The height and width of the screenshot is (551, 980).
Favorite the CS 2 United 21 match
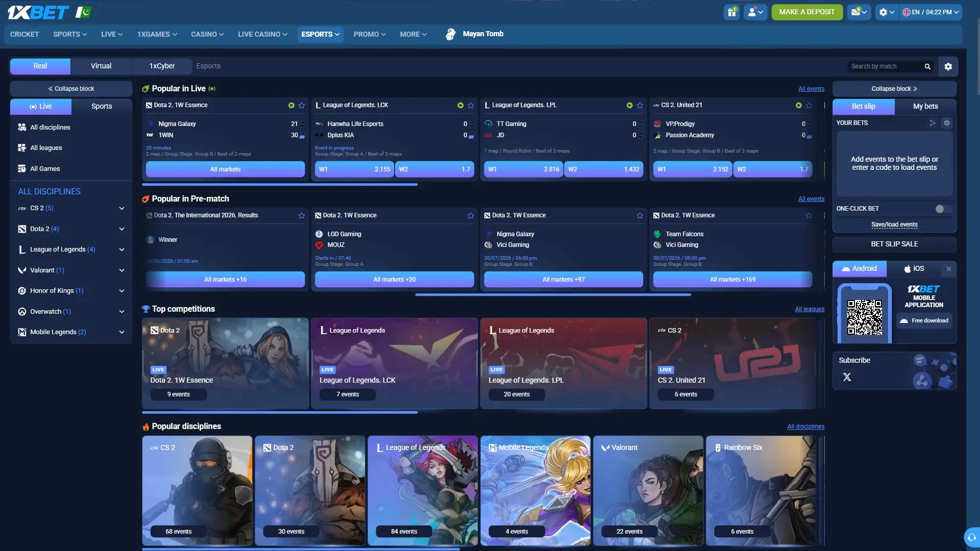[x=808, y=106]
